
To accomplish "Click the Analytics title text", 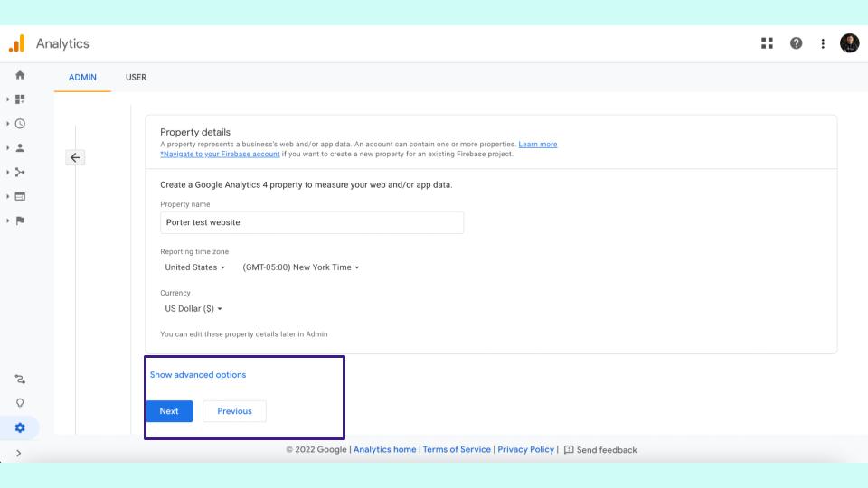I will 62,43.
